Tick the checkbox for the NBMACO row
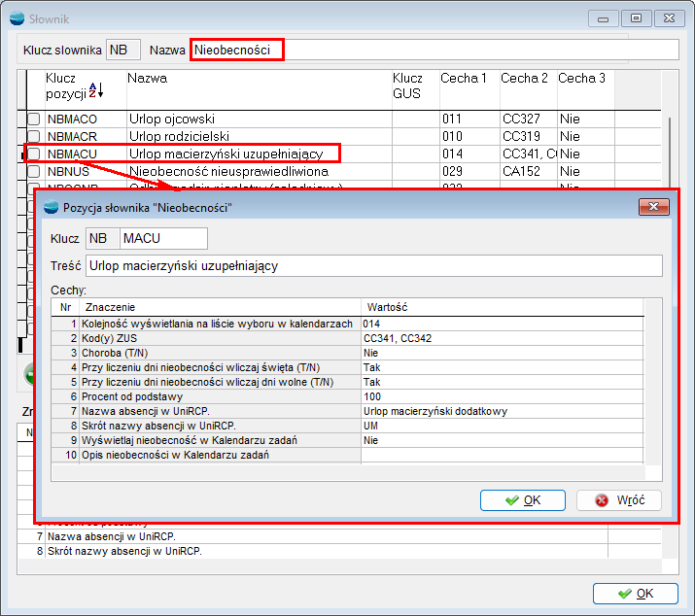Screen dimensions: 695x616 point(34,119)
